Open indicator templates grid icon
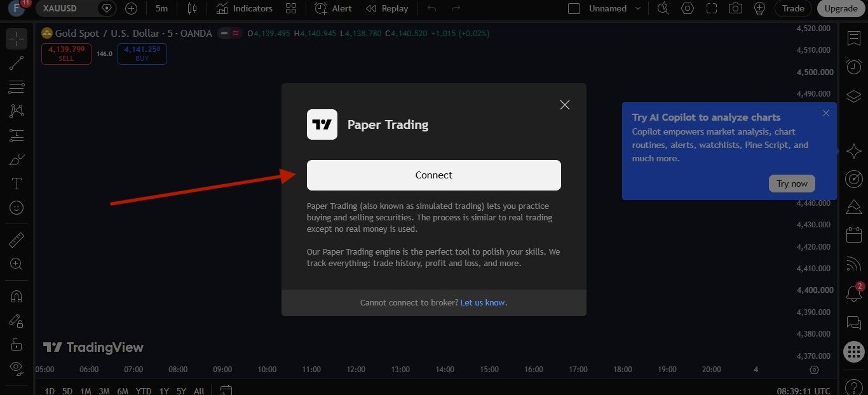The image size is (868, 395). (291, 8)
